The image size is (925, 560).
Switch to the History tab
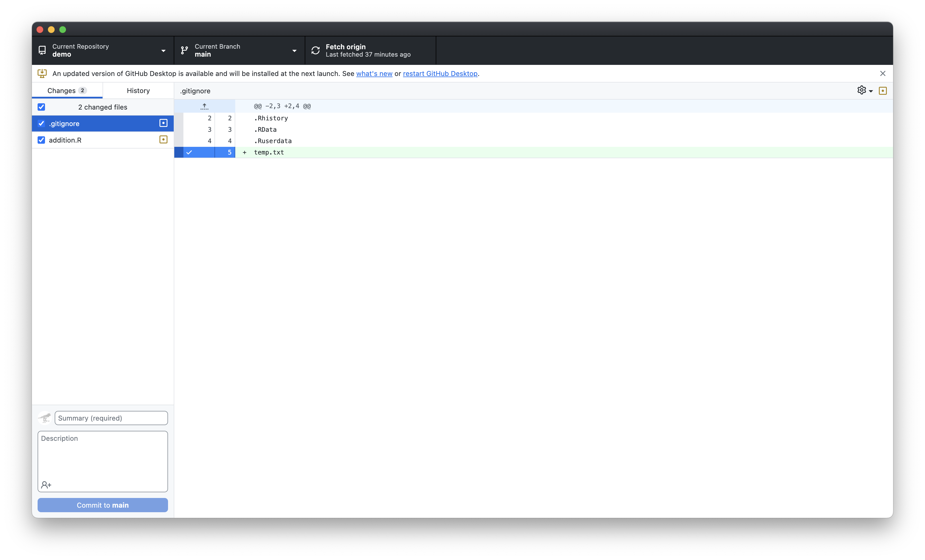pyautogui.click(x=138, y=90)
